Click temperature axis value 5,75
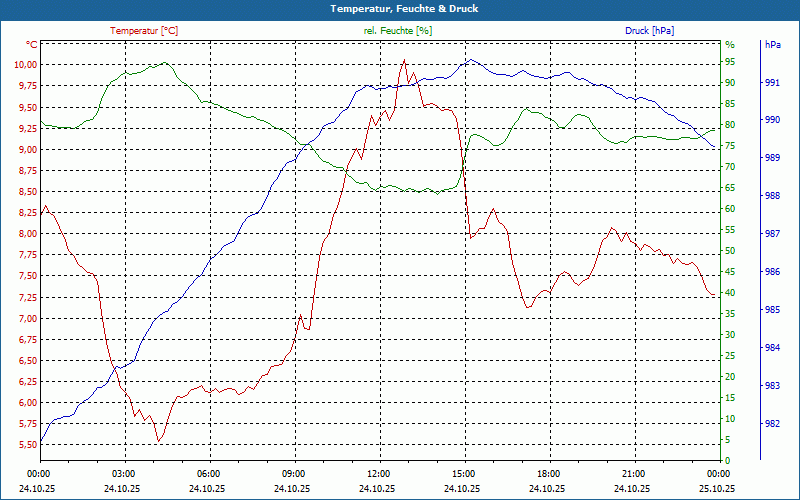This screenshot has width=800, height=500. pos(28,423)
